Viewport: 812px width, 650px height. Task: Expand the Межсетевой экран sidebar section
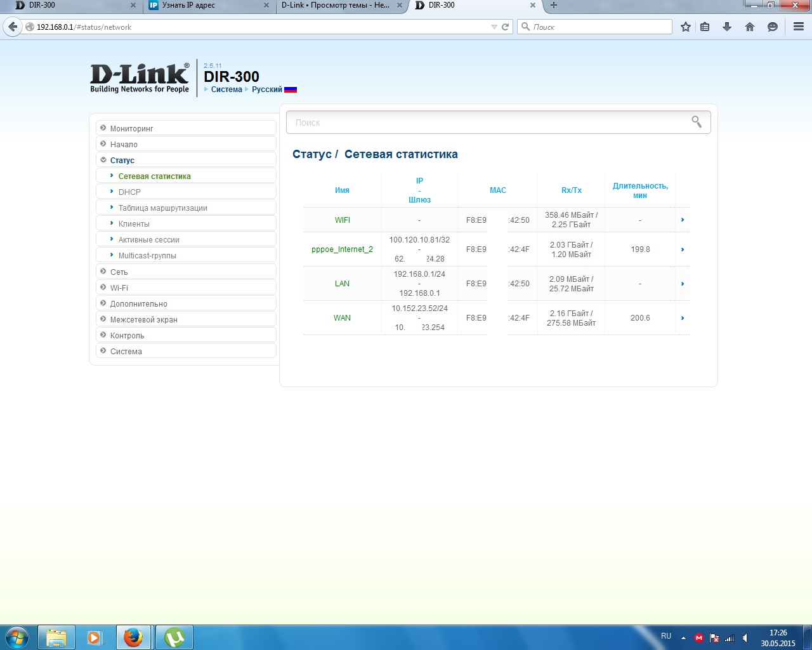[187, 319]
